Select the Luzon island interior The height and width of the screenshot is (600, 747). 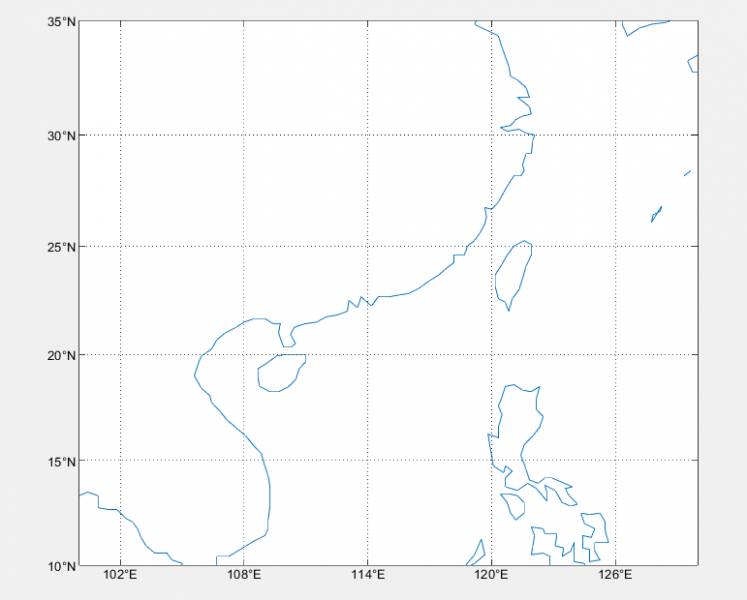(x=518, y=420)
